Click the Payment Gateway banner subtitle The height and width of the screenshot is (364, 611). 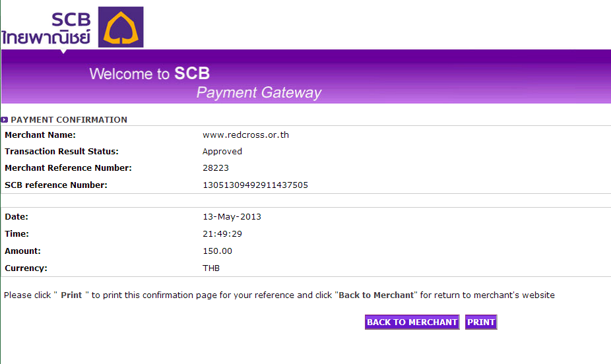coord(259,92)
